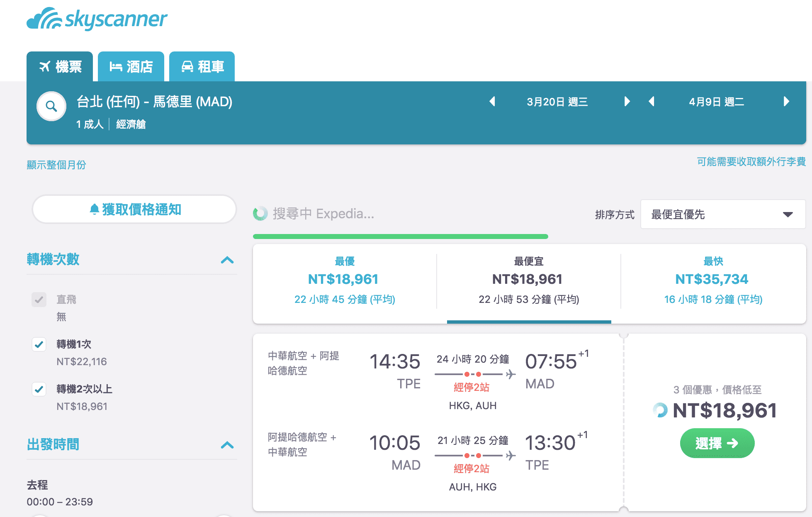The width and height of the screenshot is (812, 517).
Task: Click route 台北 (任何) - 馬德里 (MAD)
Action: (154, 102)
